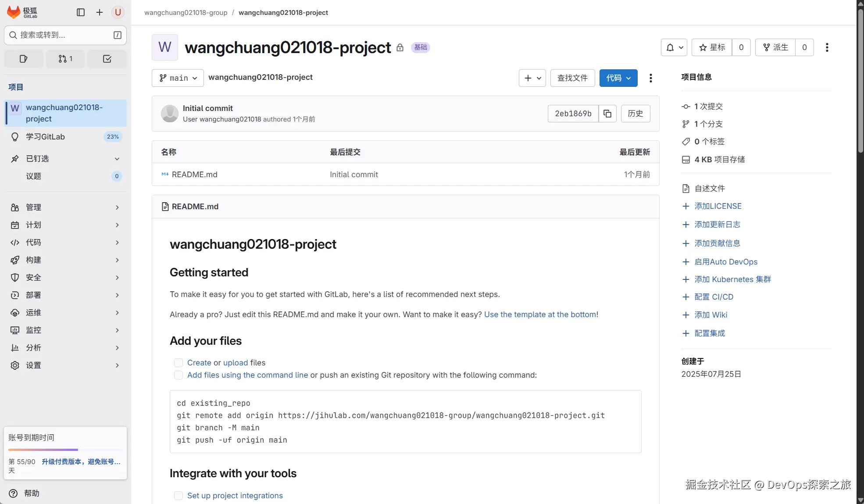This screenshot has height=504, width=864.
Task: Open merge requests icon in sidebar
Action: [65, 59]
